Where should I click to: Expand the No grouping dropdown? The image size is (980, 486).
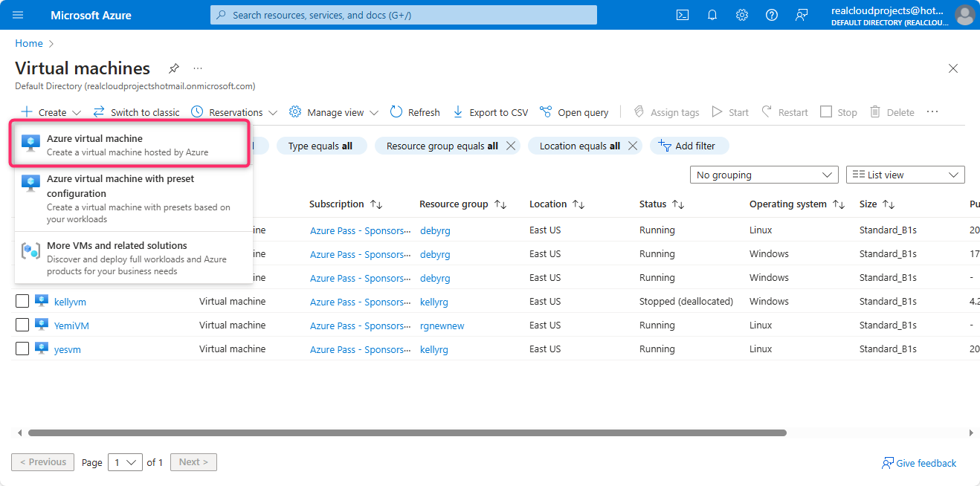click(764, 175)
